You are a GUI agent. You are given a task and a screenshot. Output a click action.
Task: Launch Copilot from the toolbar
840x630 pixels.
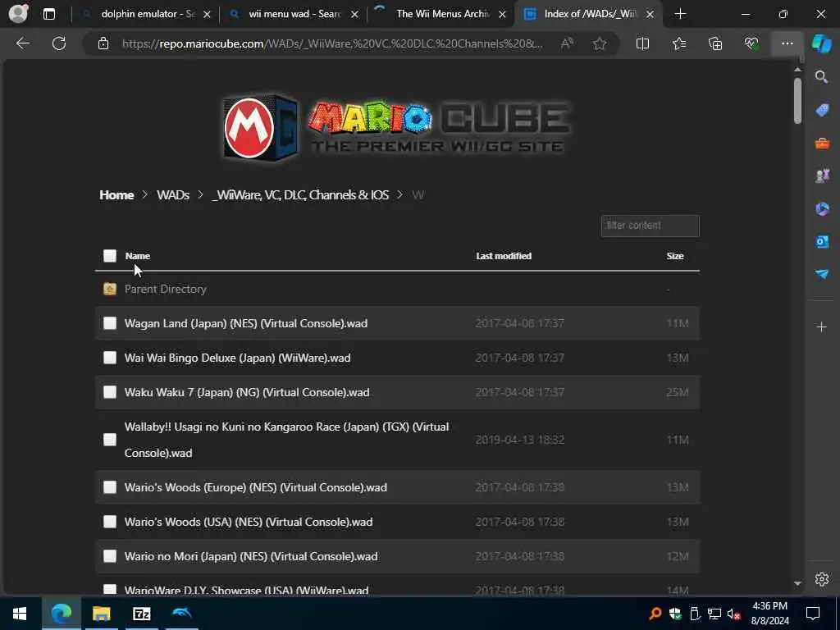(821, 43)
